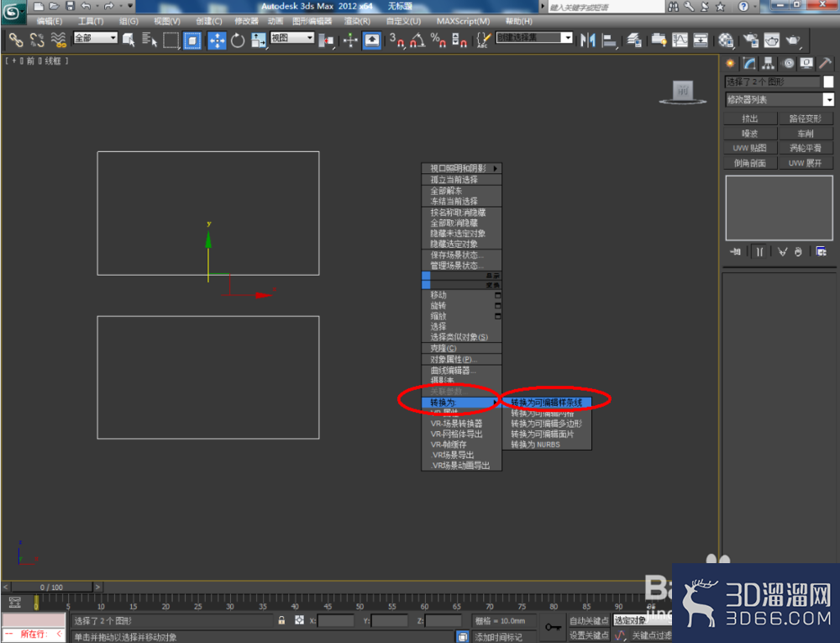840x643 pixels.
Task: Toggle pin stack icon
Action: [736, 251]
